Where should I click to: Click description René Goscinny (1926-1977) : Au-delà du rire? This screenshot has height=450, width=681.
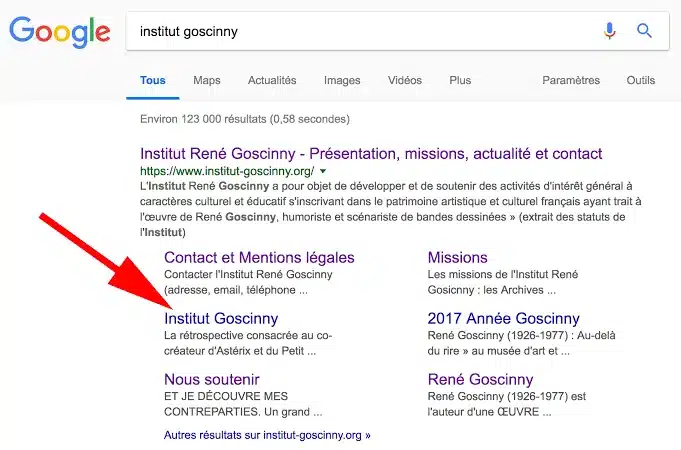[521, 343]
